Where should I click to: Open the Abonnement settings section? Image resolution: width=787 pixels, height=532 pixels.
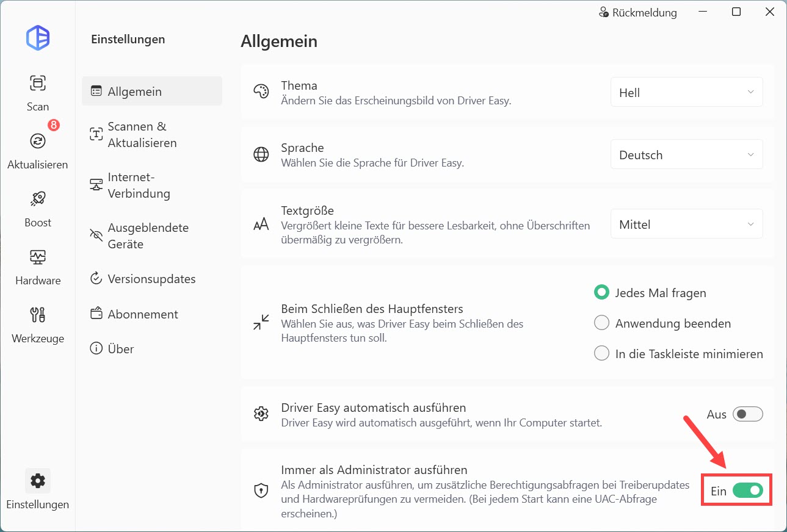pyautogui.click(x=152, y=314)
